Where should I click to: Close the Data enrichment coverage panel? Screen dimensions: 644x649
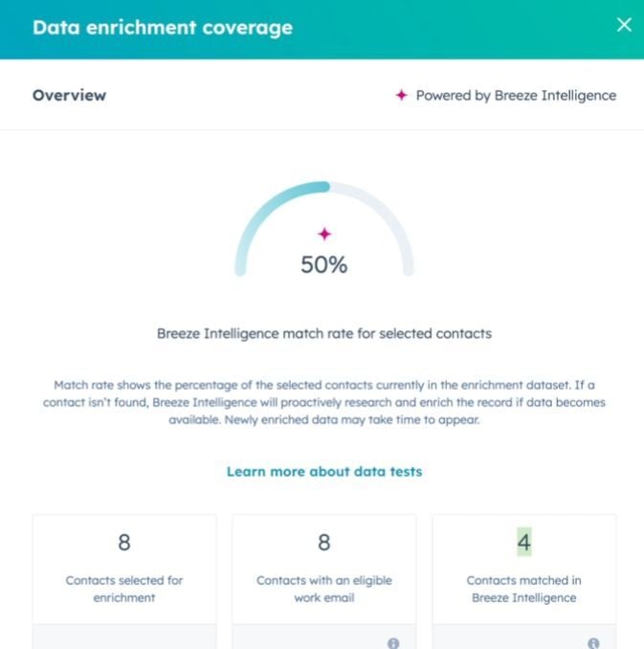[624, 25]
